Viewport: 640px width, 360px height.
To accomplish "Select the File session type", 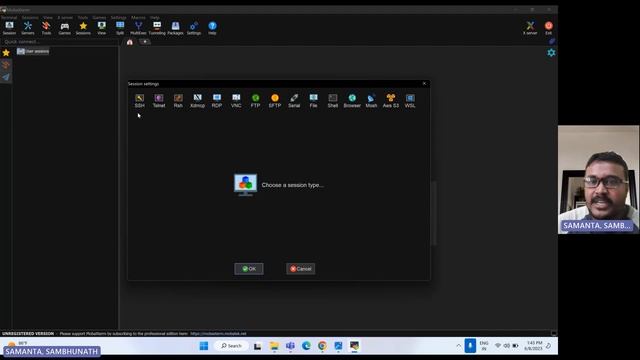I will (x=313, y=100).
